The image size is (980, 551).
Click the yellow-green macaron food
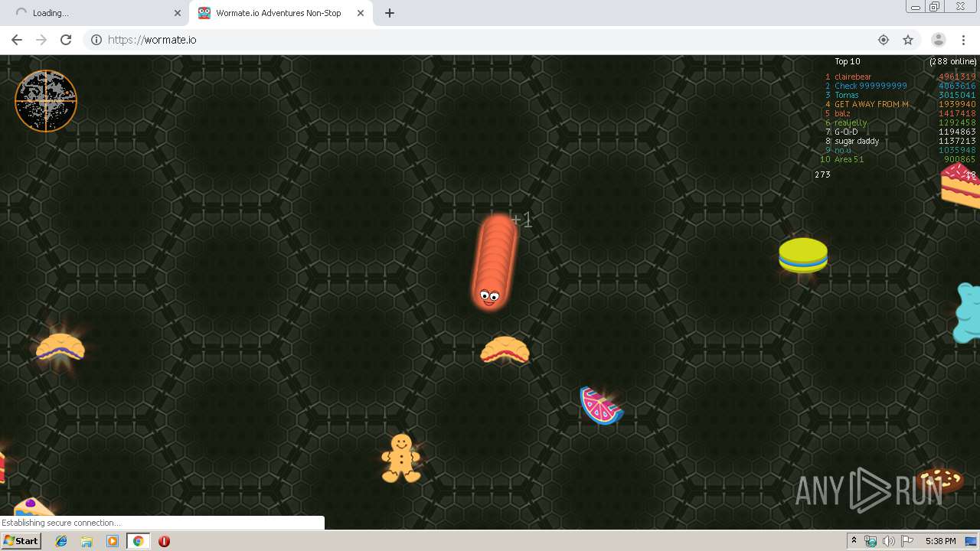coord(803,255)
